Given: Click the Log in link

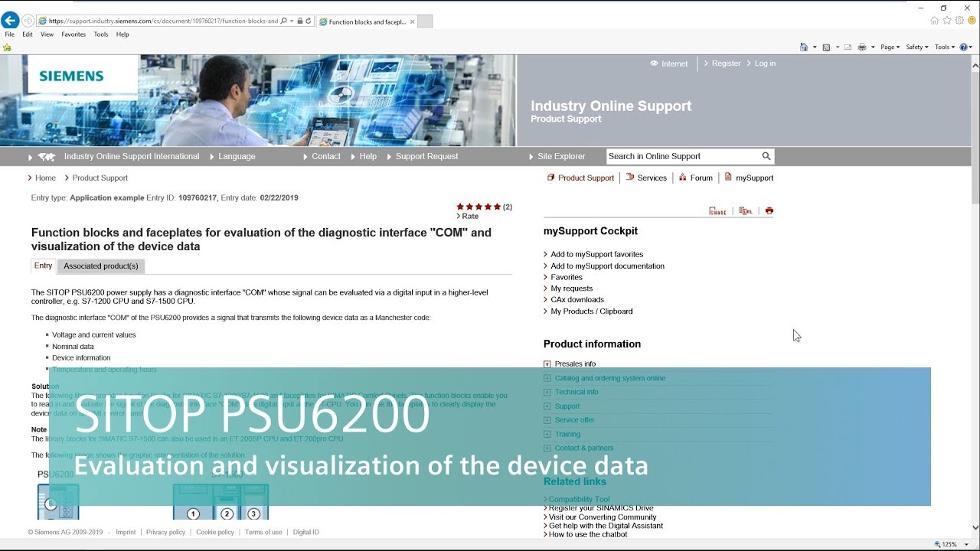Looking at the screenshot, I should pyautogui.click(x=765, y=64).
